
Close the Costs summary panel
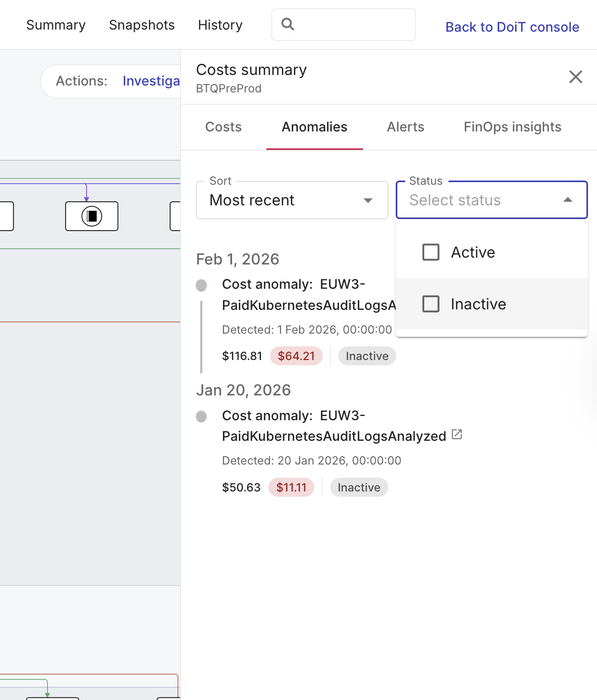(x=575, y=77)
